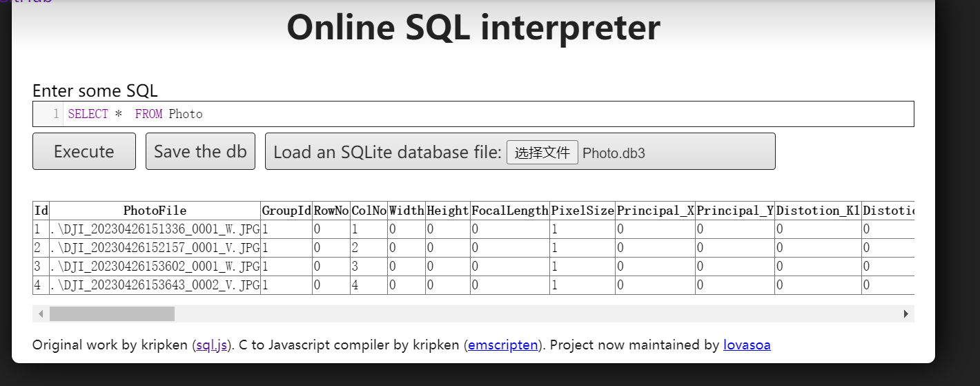Select the DJI_20230426151336_0001_W.JPG cell
This screenshot has width=980, height=386.
point(155,229)
